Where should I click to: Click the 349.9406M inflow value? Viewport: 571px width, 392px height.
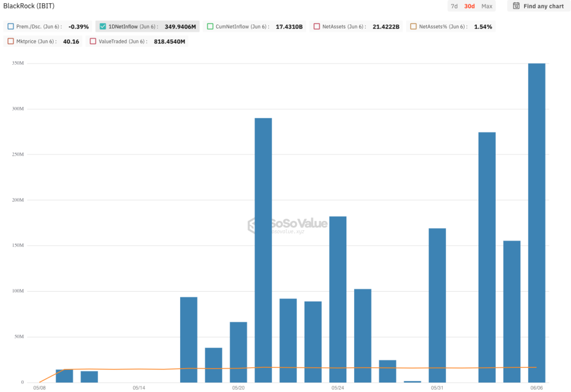[x=180, y=27]
